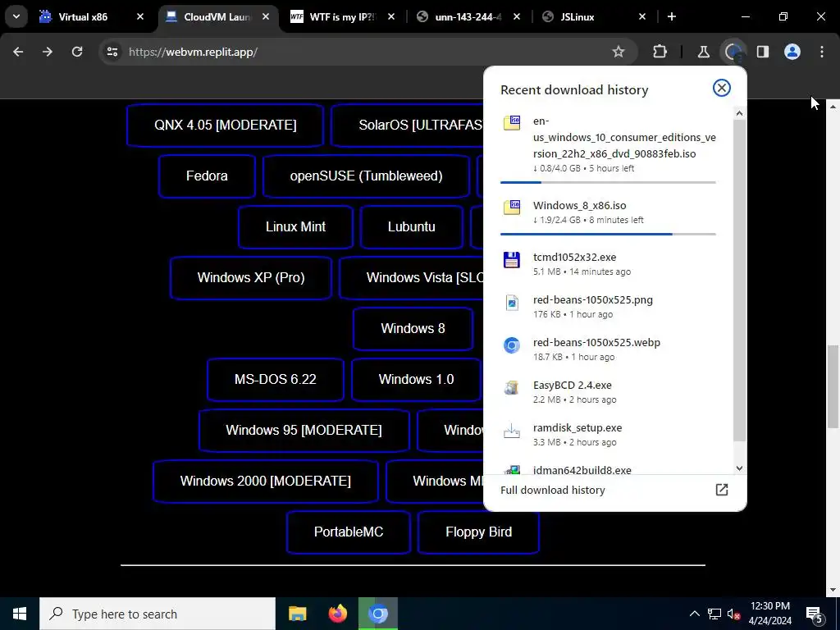Viewport: 840px width, 630px height.
Task: Launch Windows 8 VM
Action: click(x=413, y=328)
